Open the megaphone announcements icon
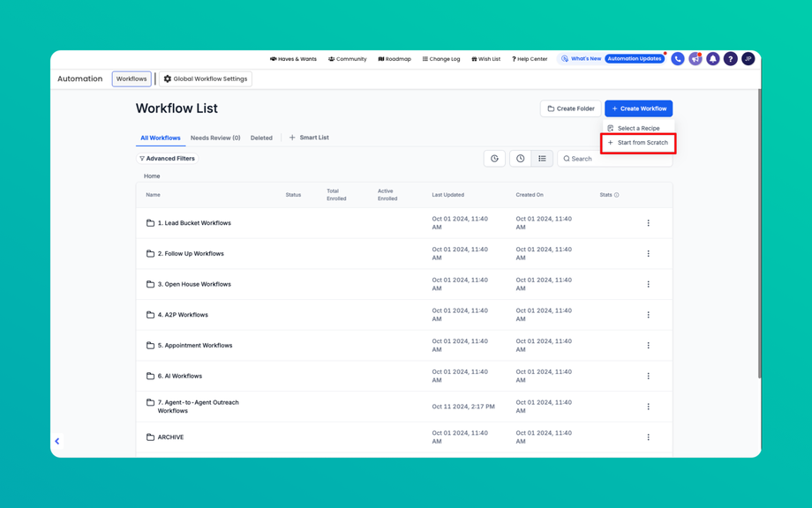 click(x=695, y=59)
